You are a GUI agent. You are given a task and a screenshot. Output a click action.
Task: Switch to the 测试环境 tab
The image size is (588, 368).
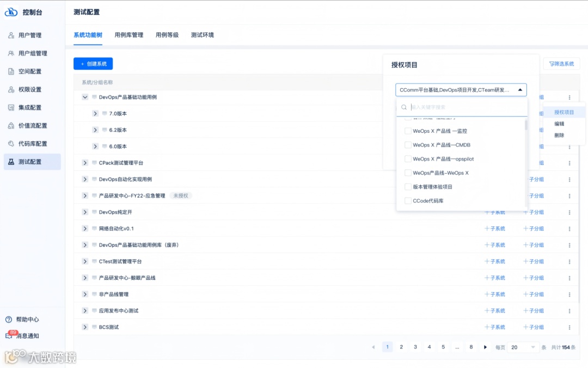click(x=202, y=35)
